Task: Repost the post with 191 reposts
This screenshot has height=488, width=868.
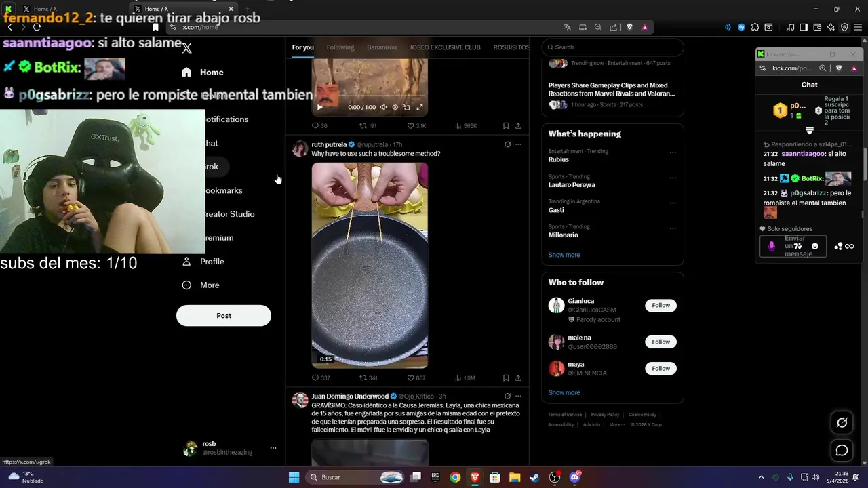Action: coord(368,126)
